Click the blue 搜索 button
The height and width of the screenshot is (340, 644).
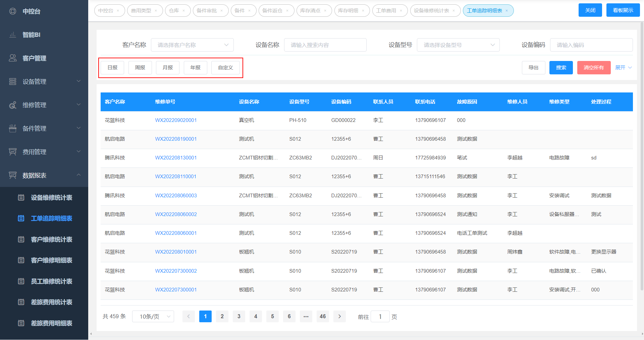coord(561,68)
